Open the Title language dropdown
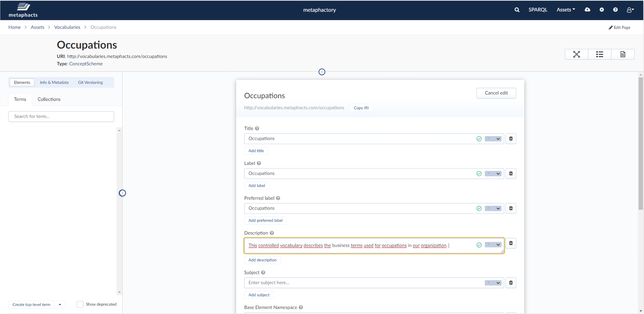The width and height of the screenshot is (644, 314). pos(493,139)
